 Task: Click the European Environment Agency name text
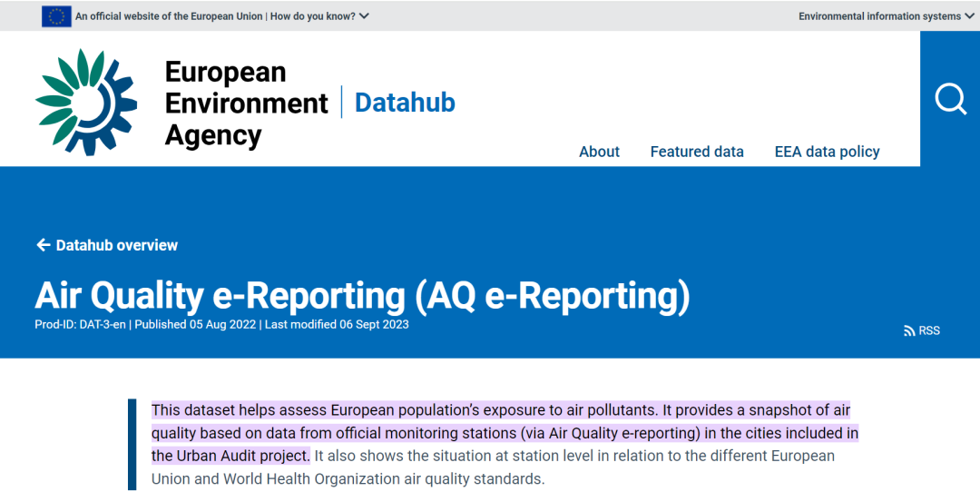pos(246,103)
